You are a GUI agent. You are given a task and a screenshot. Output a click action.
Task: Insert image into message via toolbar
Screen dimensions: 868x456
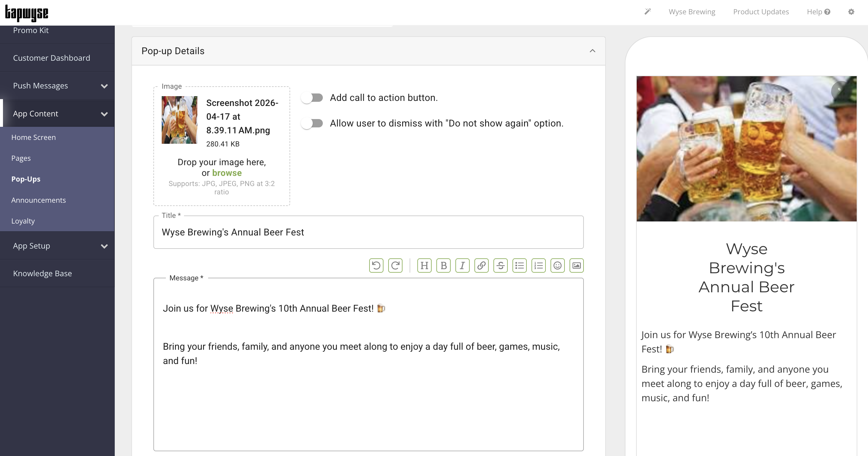click(x=576, y=266)
